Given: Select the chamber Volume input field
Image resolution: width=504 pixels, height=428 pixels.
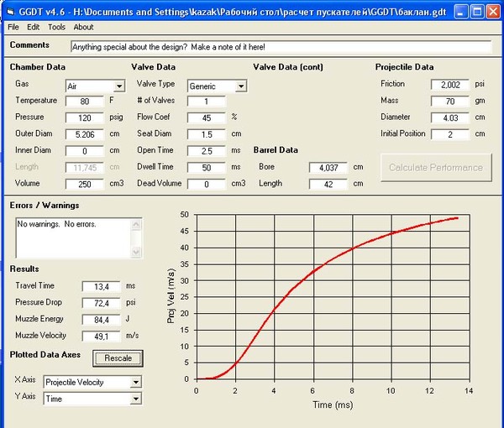Looking at the screenshot, I should pos(85,185).
